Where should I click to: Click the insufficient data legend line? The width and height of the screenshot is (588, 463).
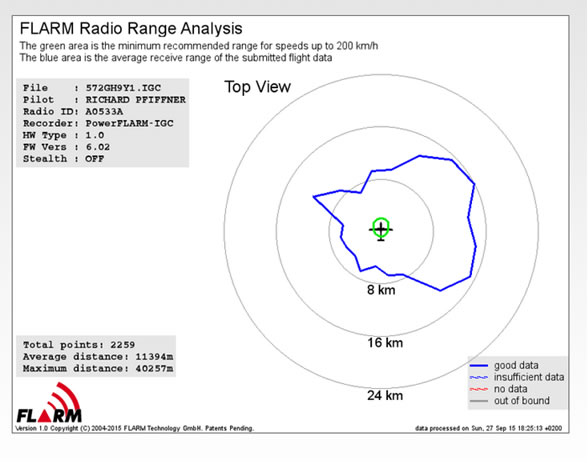[479, 378]
